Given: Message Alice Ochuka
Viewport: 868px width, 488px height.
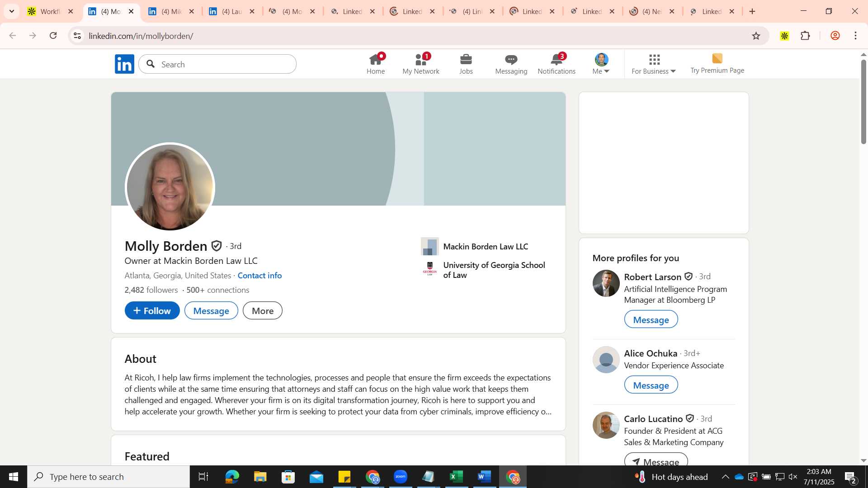Looking at the screenshot, I should [x=651, y=385].
